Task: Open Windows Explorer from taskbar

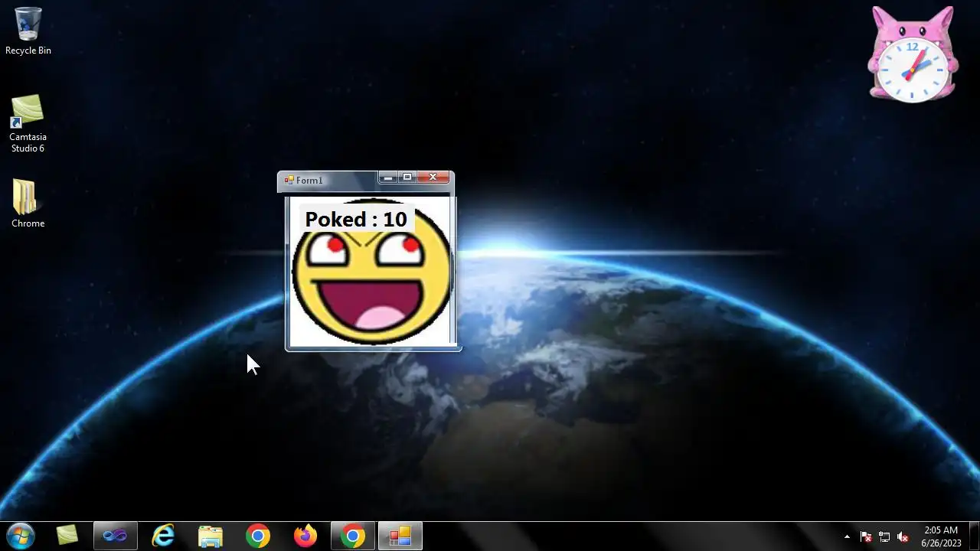Action: pos(211,536)
